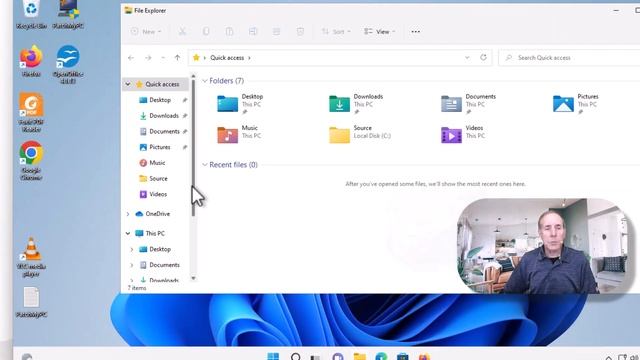Open recent locations dropdown chevron

point(163,58)
